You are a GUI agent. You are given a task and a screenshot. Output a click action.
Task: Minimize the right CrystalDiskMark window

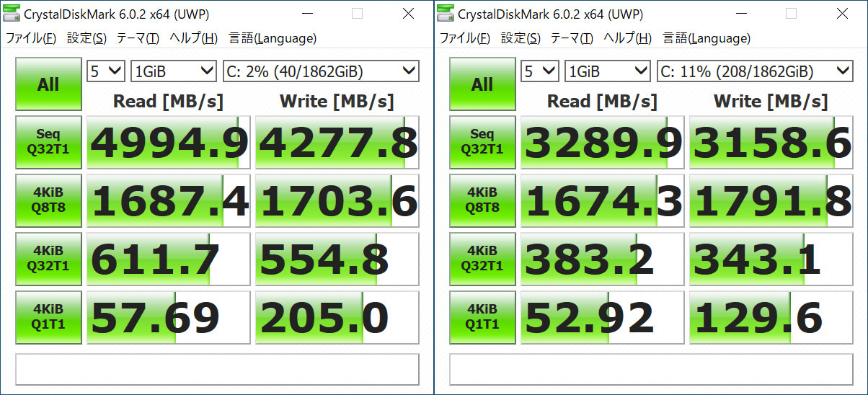[x=740, y=14]
